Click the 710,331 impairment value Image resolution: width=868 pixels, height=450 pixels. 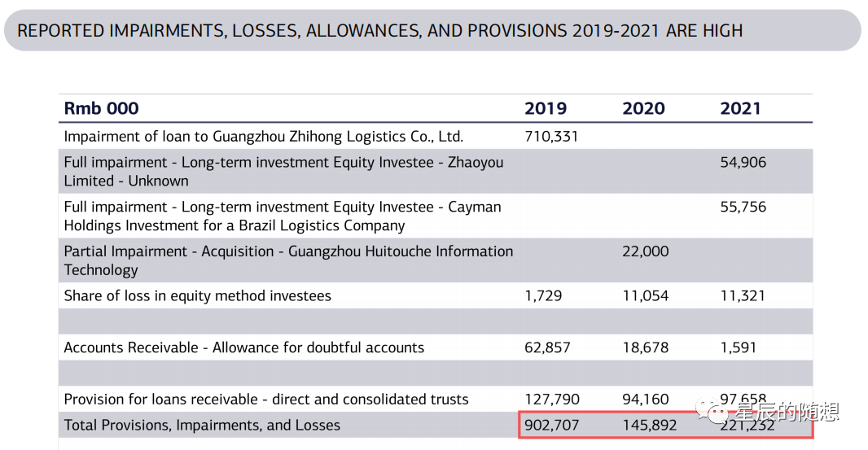tap(551, 137)
